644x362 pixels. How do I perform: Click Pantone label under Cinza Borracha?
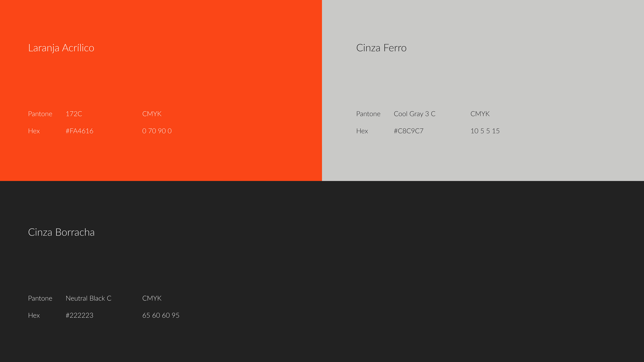pyautogui.click(x=40, y=298)
